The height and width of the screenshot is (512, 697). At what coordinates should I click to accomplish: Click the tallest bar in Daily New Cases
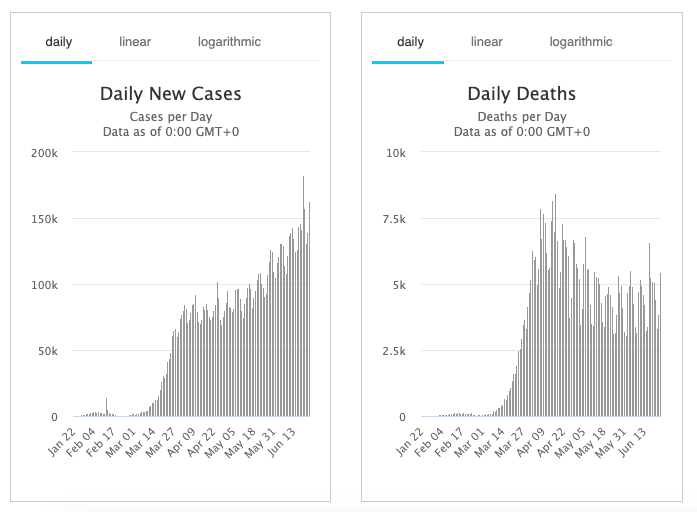[304, 300]
